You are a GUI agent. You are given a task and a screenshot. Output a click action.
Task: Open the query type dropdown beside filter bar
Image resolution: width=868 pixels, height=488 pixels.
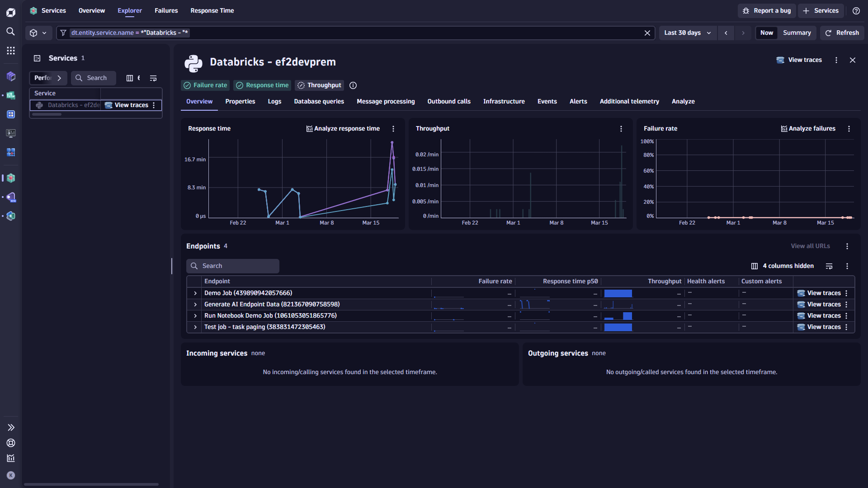tap(38, 33)
